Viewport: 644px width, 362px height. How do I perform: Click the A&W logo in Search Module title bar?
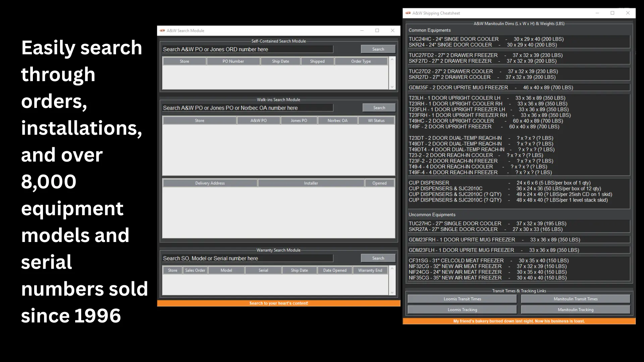(x=163, y=31)
